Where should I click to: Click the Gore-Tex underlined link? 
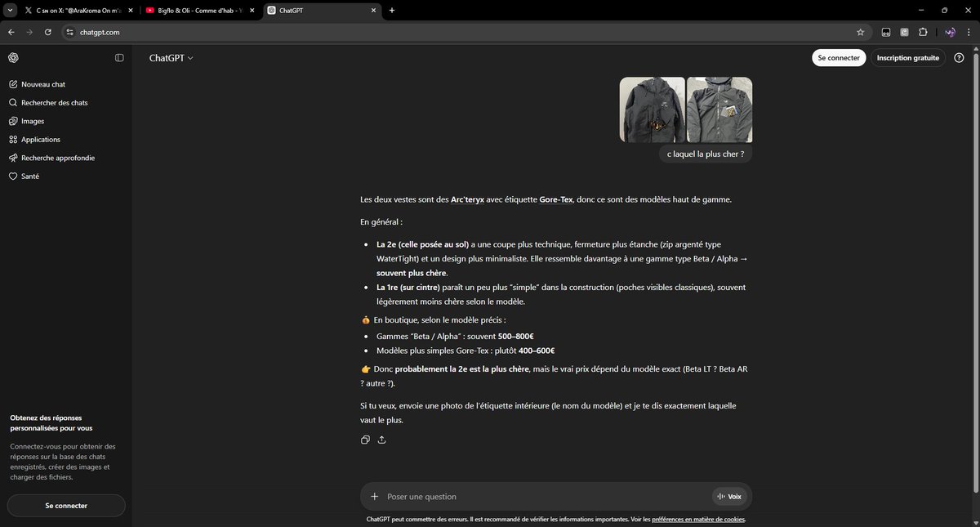[x=555, y=199]
